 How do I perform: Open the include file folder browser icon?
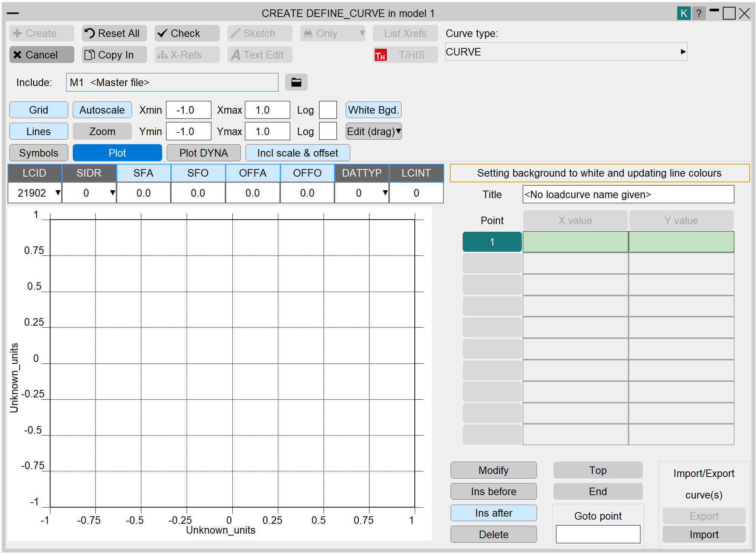[x=296, y=82]
